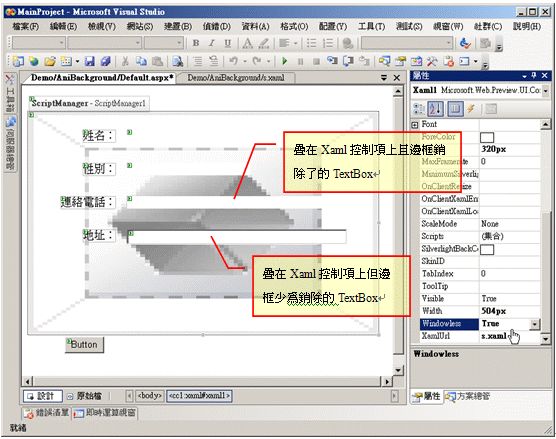Select the Default.aspx document tab
556x439 pixels.
coord(102,78)
